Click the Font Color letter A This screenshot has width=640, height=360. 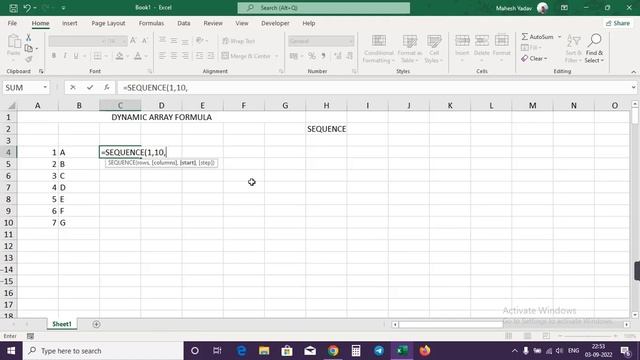click(138, 56)
